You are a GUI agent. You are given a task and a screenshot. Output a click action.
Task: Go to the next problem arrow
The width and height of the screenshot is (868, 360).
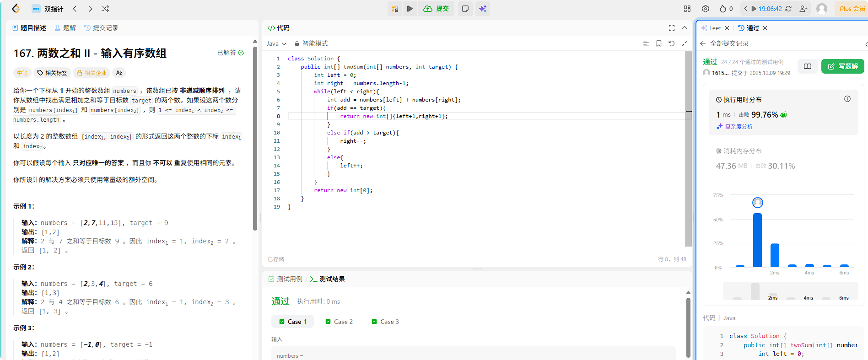(x=90, y=9)
